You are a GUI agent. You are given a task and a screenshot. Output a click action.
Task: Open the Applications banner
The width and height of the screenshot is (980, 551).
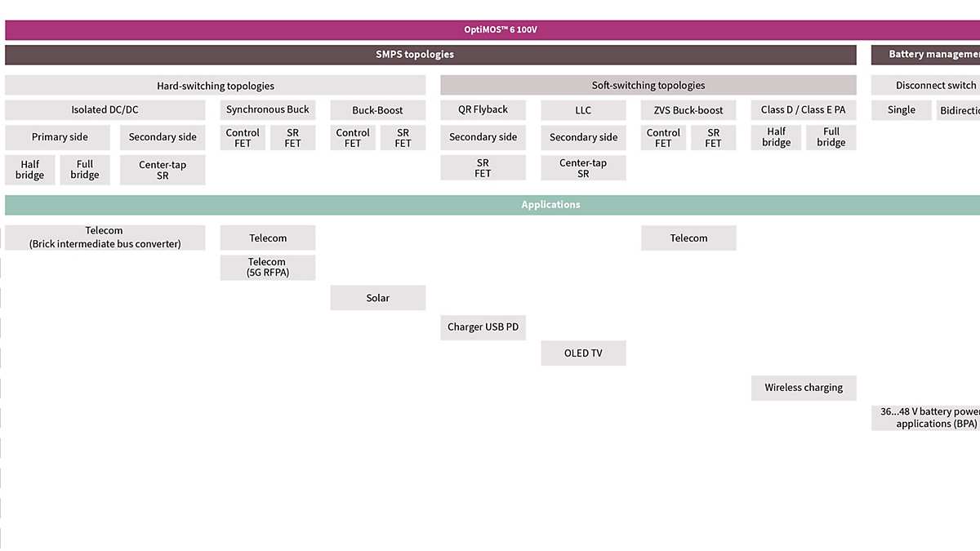tap(550, 204)
